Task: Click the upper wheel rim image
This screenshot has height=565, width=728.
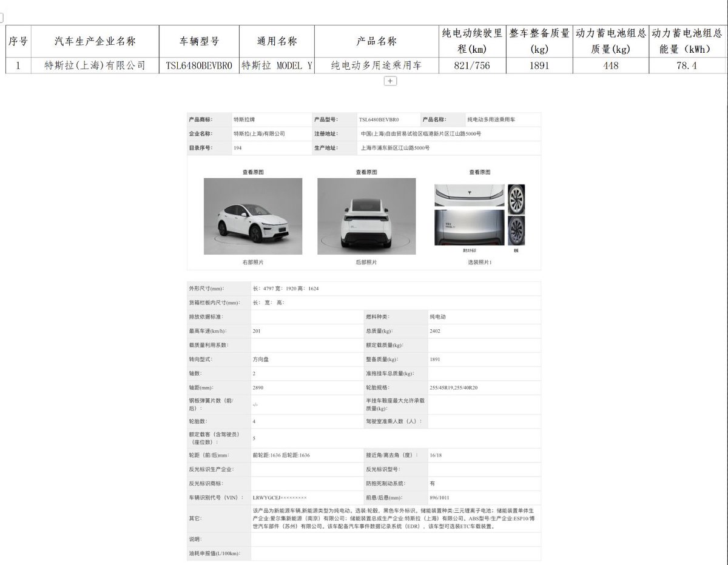Action: point(516,199)
